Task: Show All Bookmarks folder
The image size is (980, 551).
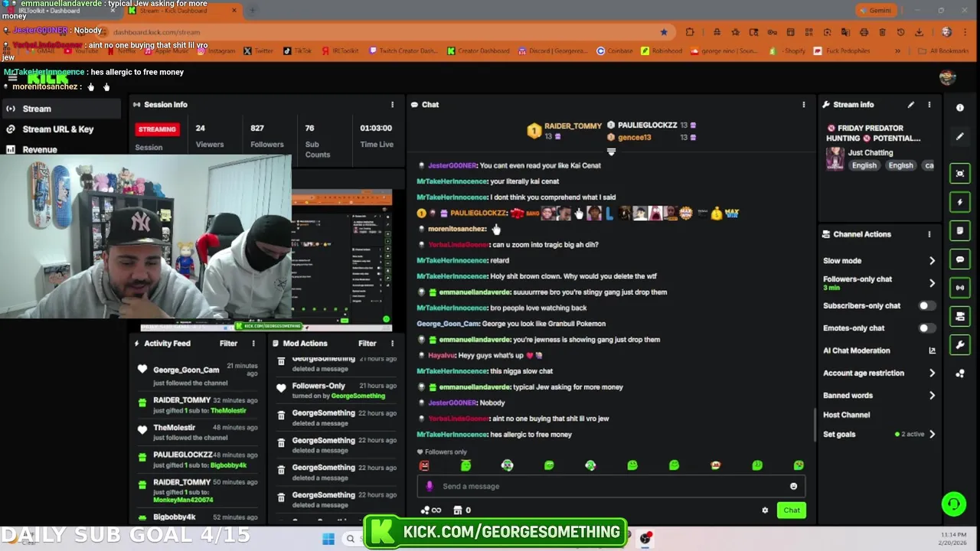Action: tap(944, 51)
